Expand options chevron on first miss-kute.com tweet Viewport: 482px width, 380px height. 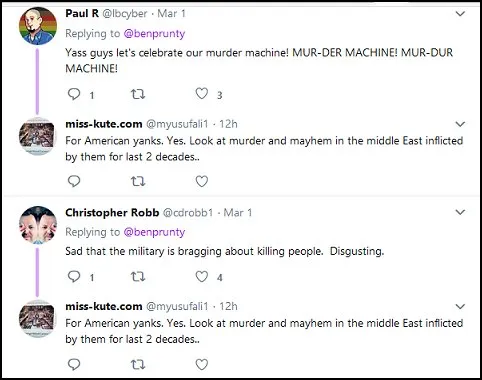[460, 124]
